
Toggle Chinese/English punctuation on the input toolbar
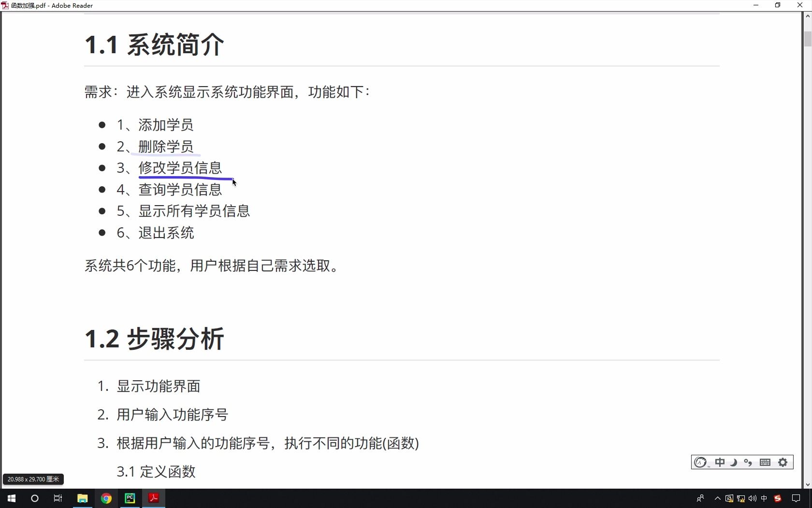[x=748, y=462]
